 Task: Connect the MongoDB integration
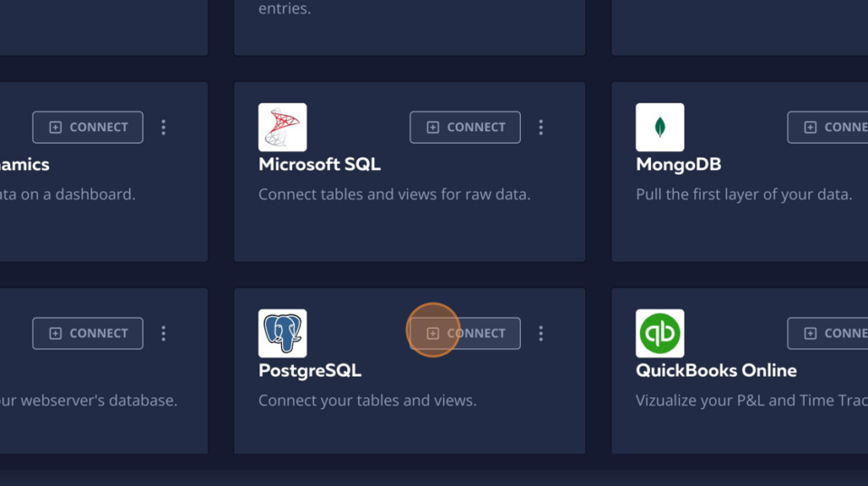click(827, 128)
